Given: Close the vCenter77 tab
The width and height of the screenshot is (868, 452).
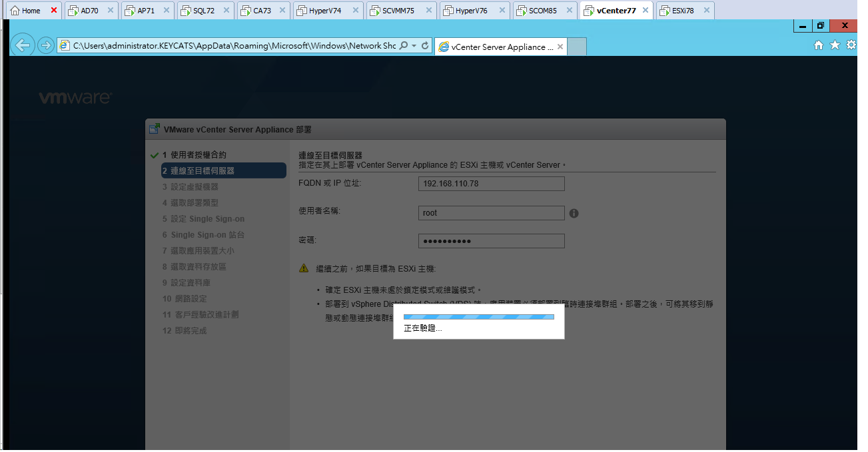Looking at the screenshot, I should (x=645, y=11).
